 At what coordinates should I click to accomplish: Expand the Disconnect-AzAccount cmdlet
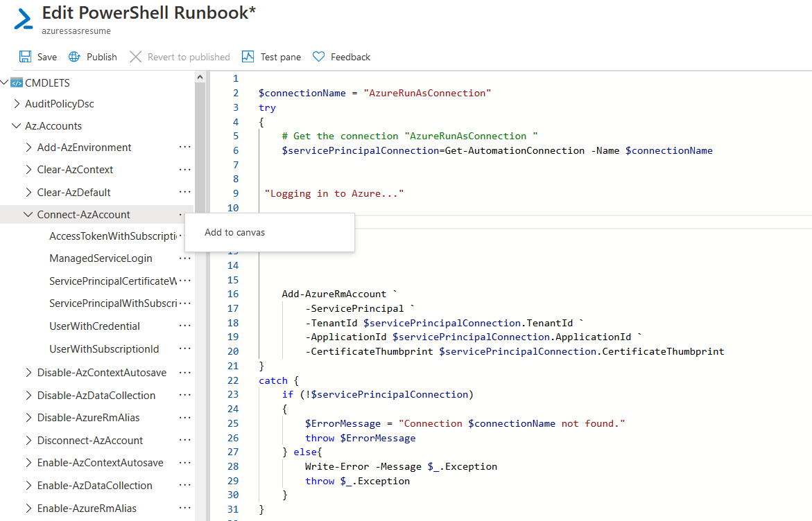(28, 441)
